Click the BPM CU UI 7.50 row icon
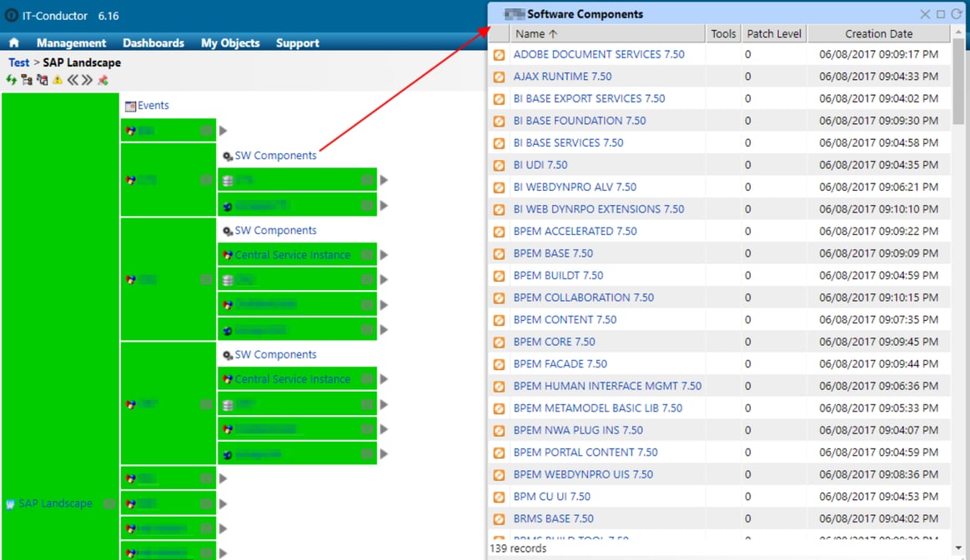The image size is (970, 560). pyautogui.click(x=499, y=497)
